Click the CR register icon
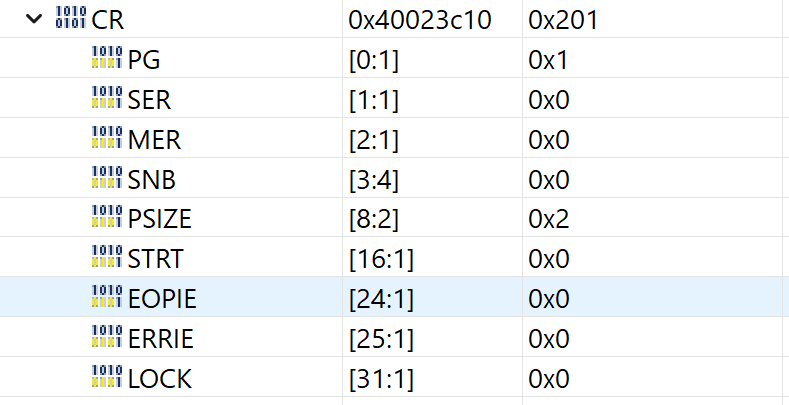The height and width of the screenshot is (405, 789). (70, 19)
